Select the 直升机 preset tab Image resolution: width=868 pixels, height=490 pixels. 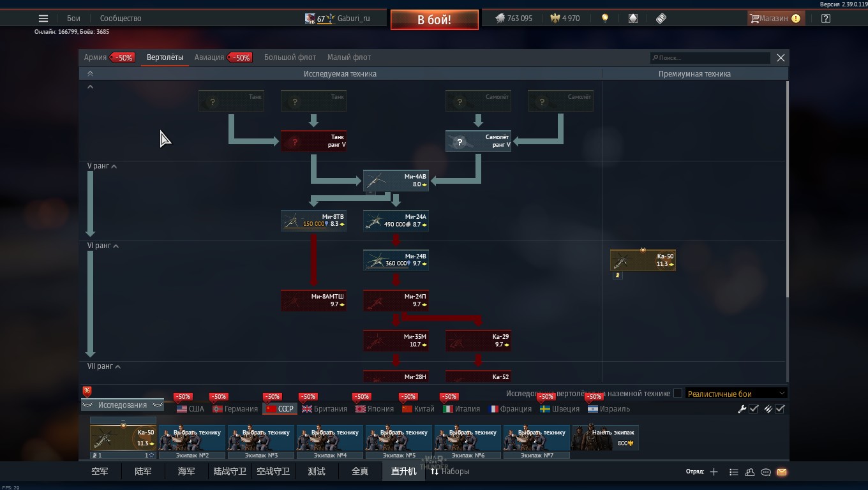pos(403,471)
